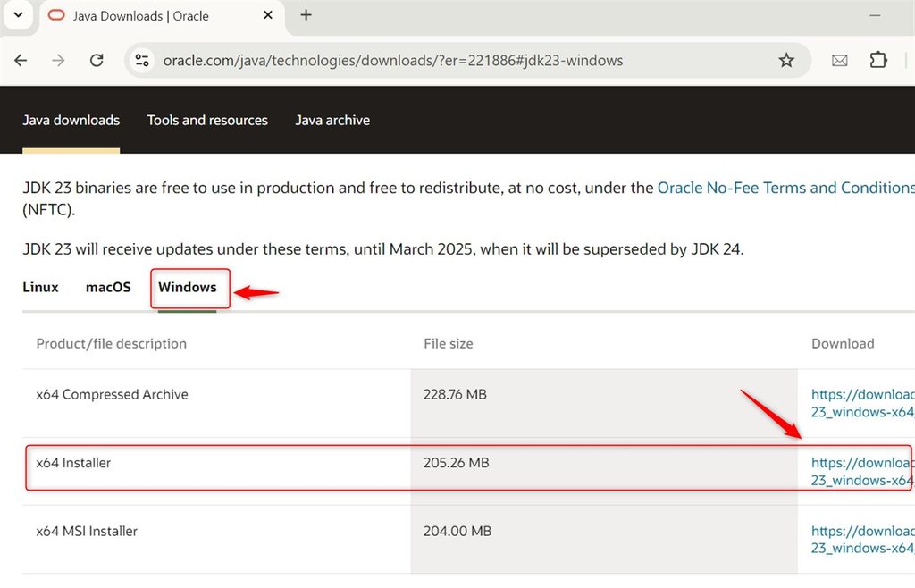The image size is (915, 588).
Task: View site information icon in address bar
Action: [x=142, y=60]
